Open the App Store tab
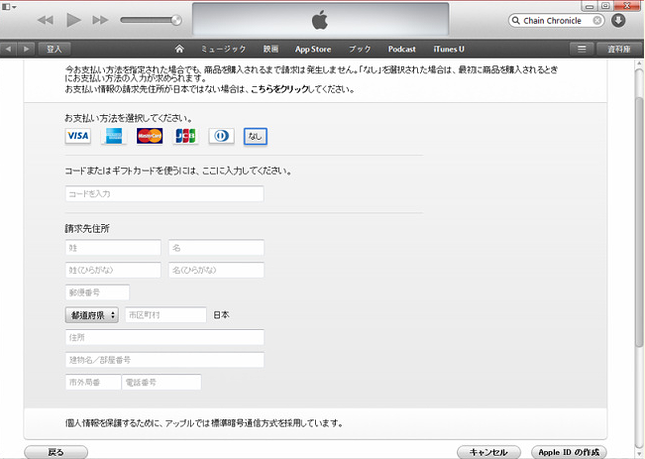The width and height of the screenshot is (645, 459). coord(313,48)
